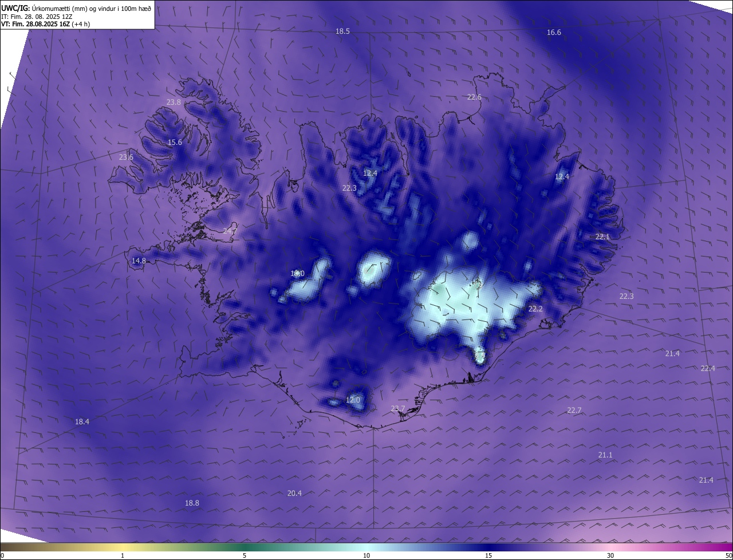Click the colour scale tick labelled 30

point(610,555)
